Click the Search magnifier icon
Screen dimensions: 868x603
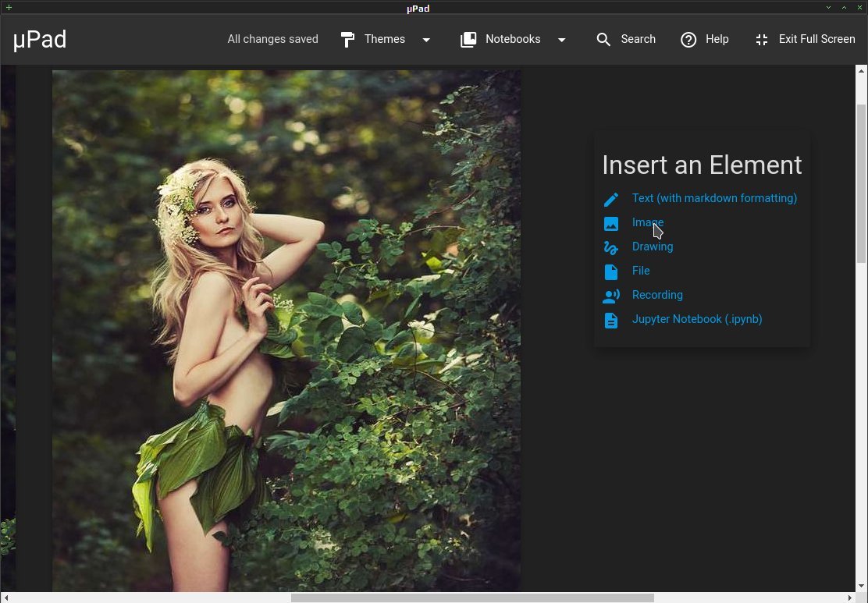click(x=603, y=39)
